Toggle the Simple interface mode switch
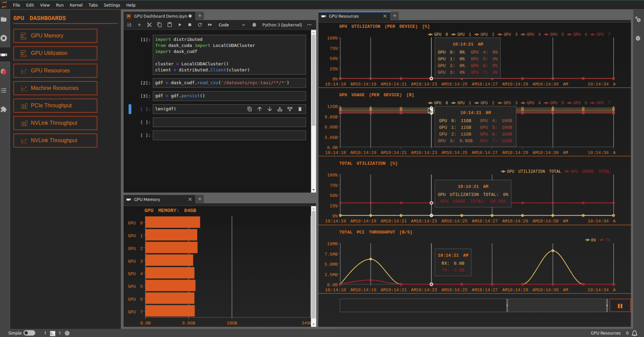 tap(30, 333)
